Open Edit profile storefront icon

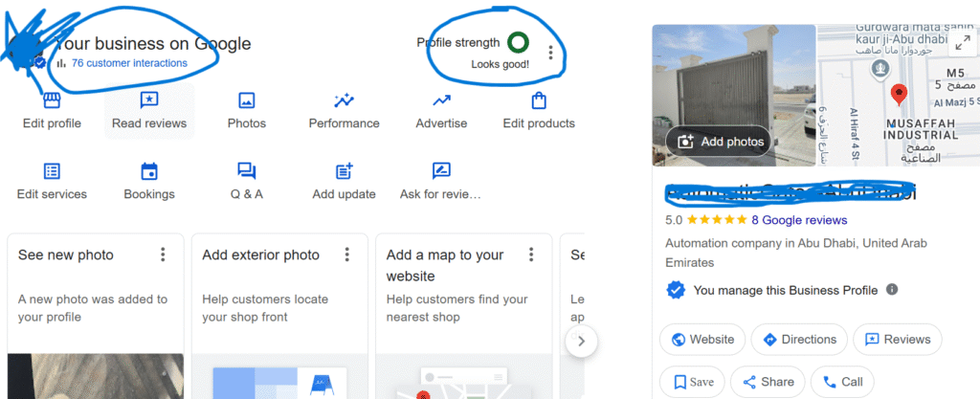[52, 100]
